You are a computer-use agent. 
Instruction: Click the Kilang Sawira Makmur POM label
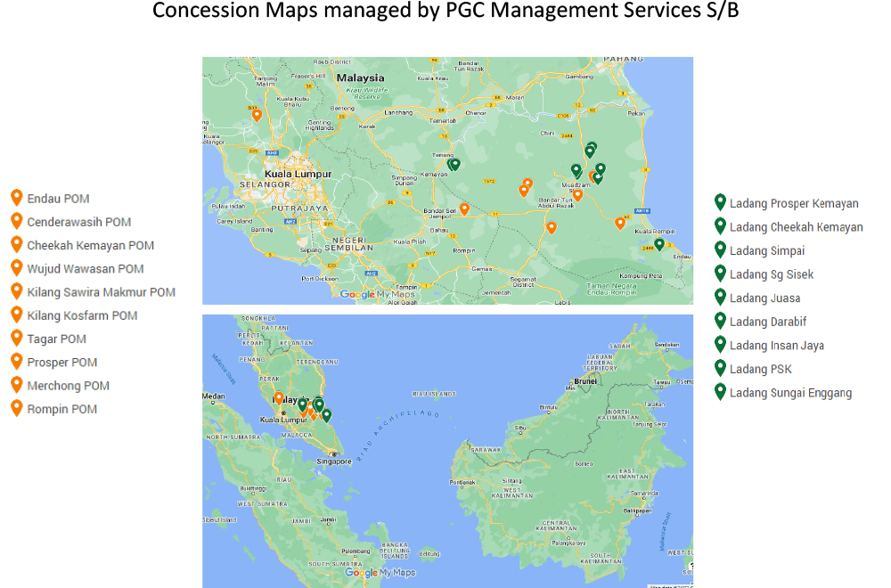102,292
